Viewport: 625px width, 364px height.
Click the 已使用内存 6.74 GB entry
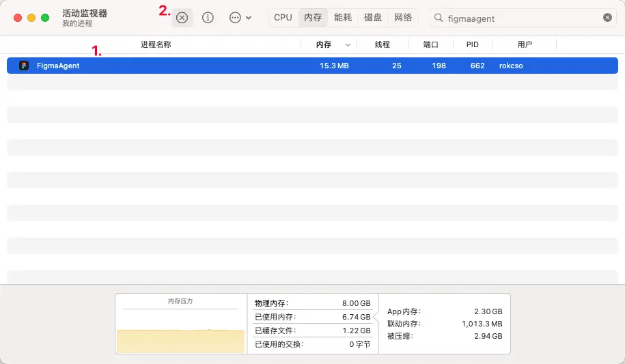tap(313, 317)
